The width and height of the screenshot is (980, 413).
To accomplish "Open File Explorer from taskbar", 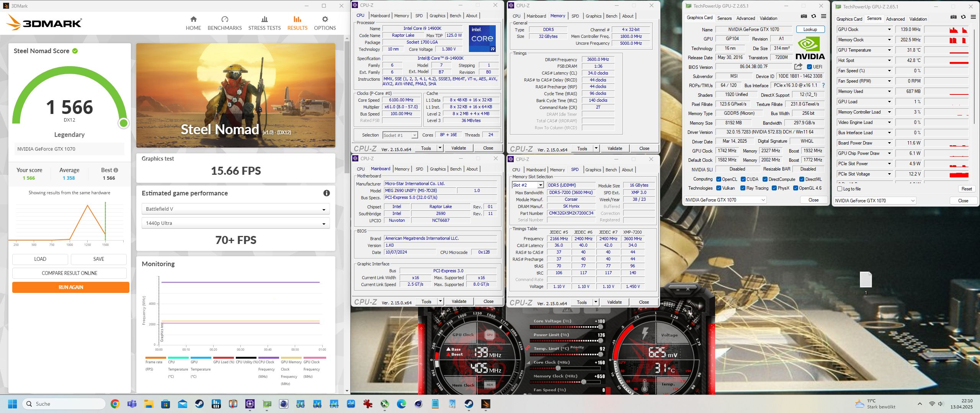I will 149,404.
